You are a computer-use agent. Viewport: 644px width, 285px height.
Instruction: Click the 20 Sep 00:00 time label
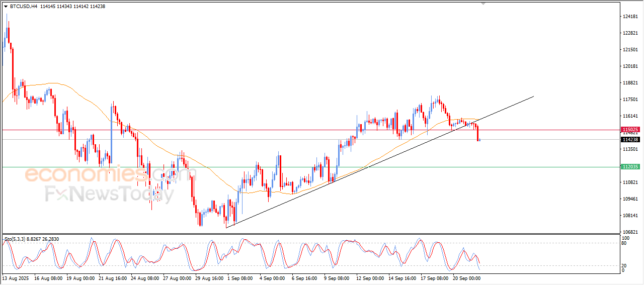tap(466, 278)
